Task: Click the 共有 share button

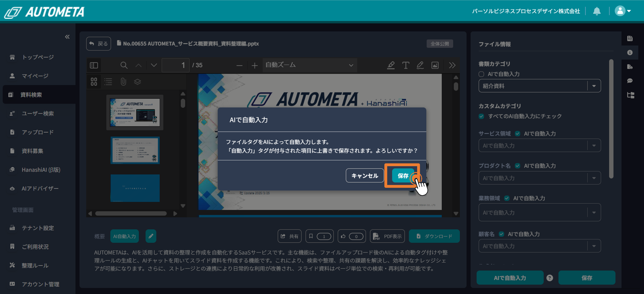Action: tap(290, 236)
